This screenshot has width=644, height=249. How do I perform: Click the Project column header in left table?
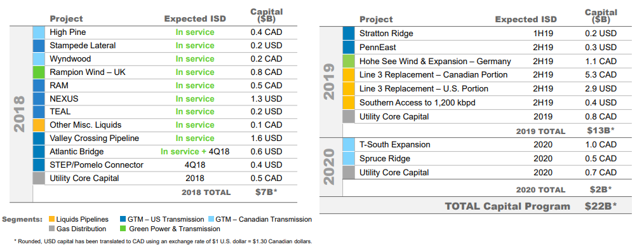tap(66, 19)
